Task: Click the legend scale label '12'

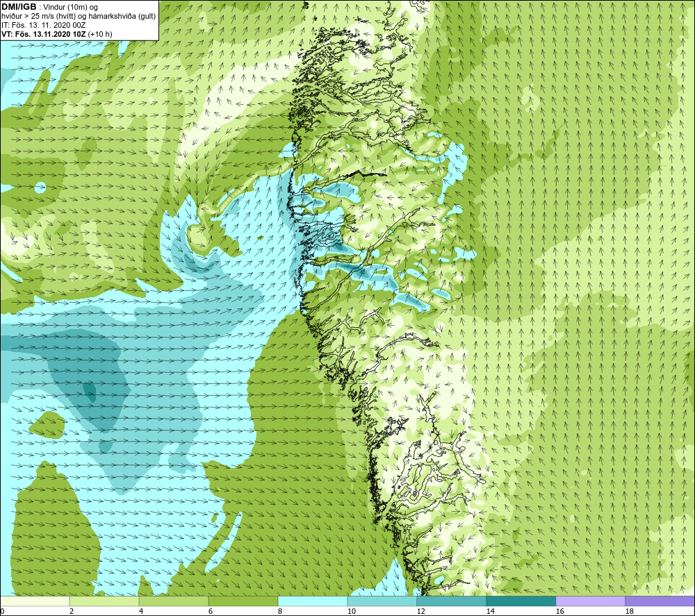Action: click(x=420, y=611)
